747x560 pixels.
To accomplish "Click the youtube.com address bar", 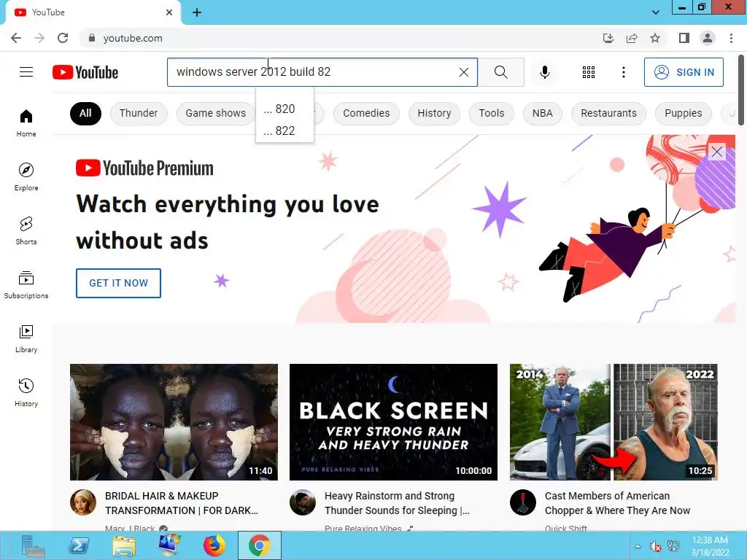I will click(x=333, y=38).
